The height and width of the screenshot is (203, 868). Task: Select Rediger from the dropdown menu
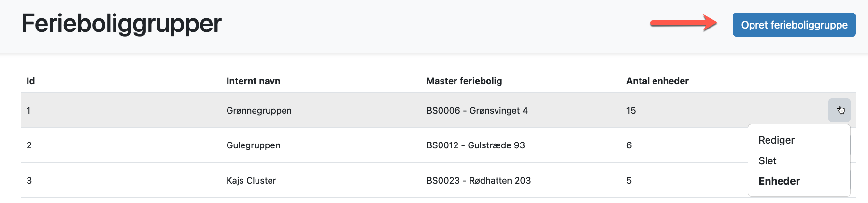click(776, 140)
